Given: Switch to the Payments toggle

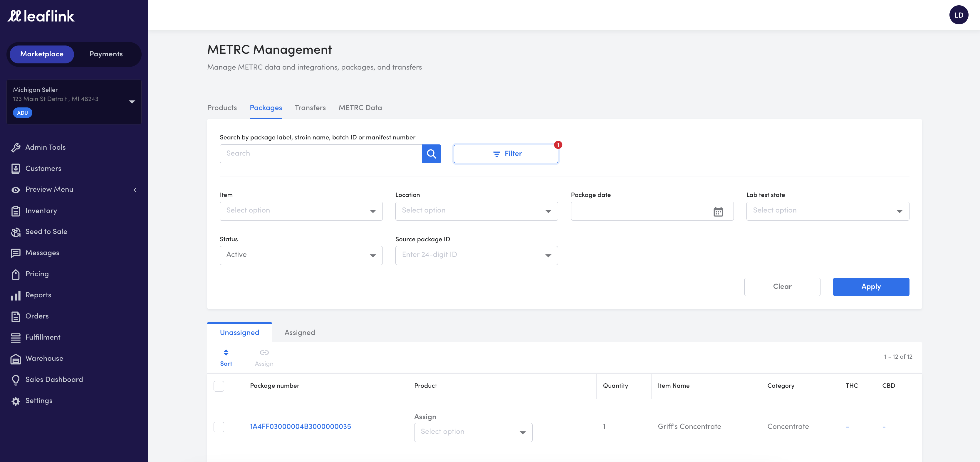Looking at the screenshot, I should pos(106,54).
